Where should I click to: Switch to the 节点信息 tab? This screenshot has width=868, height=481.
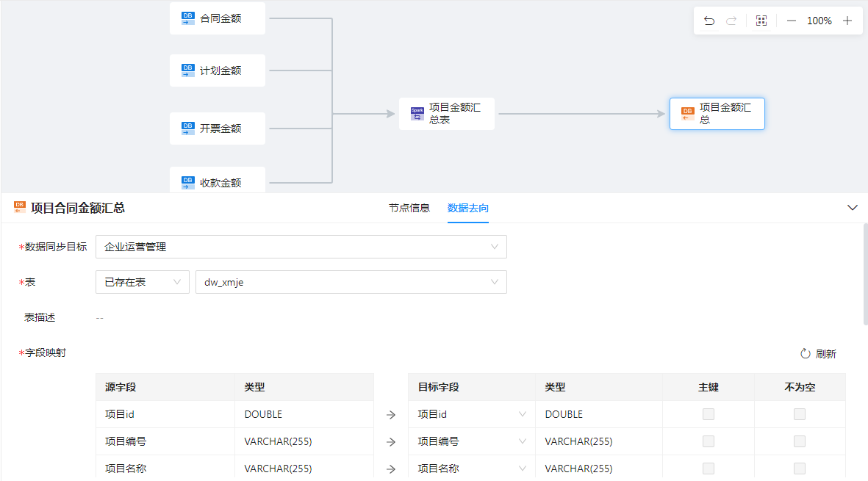coord(409,208)
